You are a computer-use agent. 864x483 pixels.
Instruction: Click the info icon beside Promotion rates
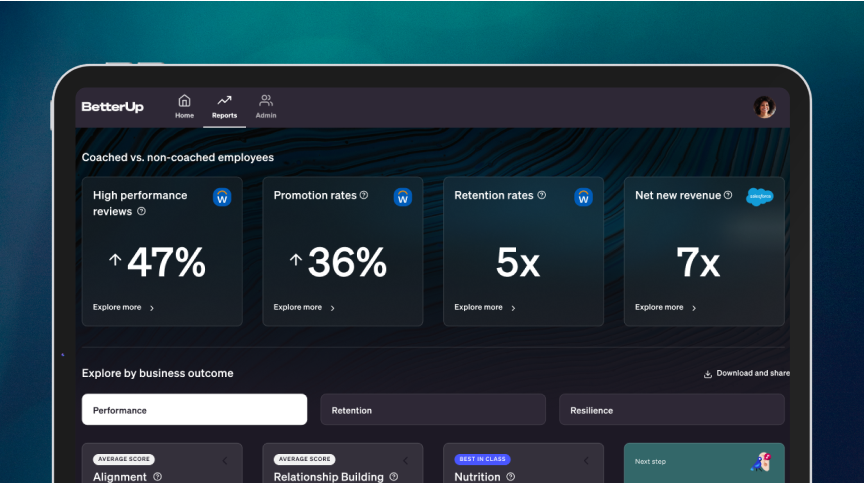tap(364, 195)
